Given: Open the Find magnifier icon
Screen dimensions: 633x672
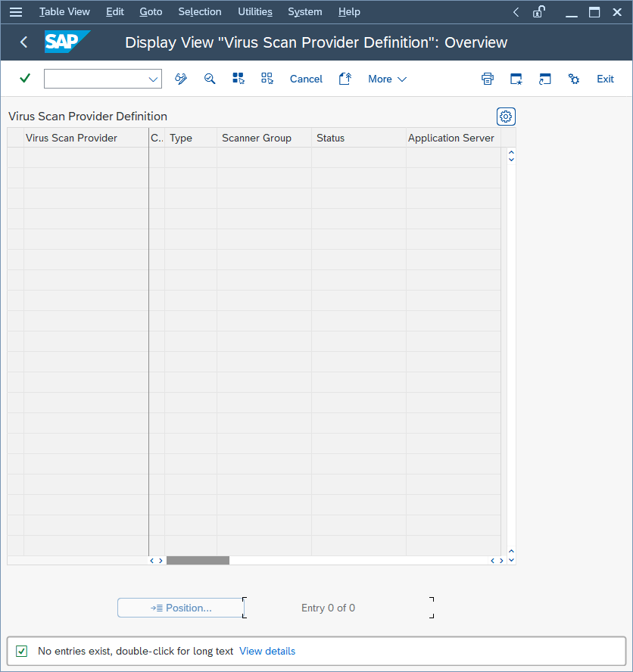Looking at the screenshot, I should tap(209, 79).
